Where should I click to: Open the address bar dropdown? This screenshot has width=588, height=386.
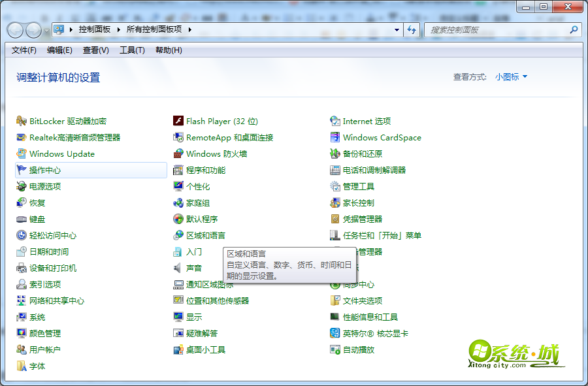396,30
